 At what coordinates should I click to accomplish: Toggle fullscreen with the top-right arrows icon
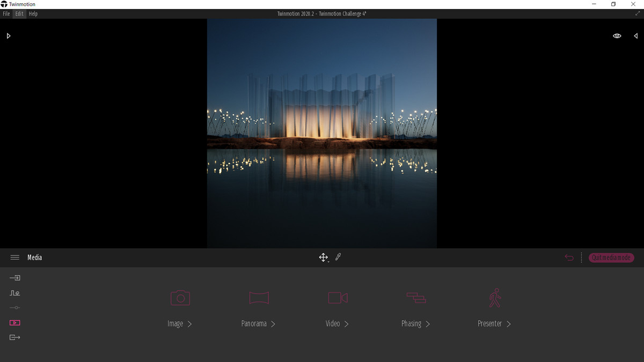637,13
